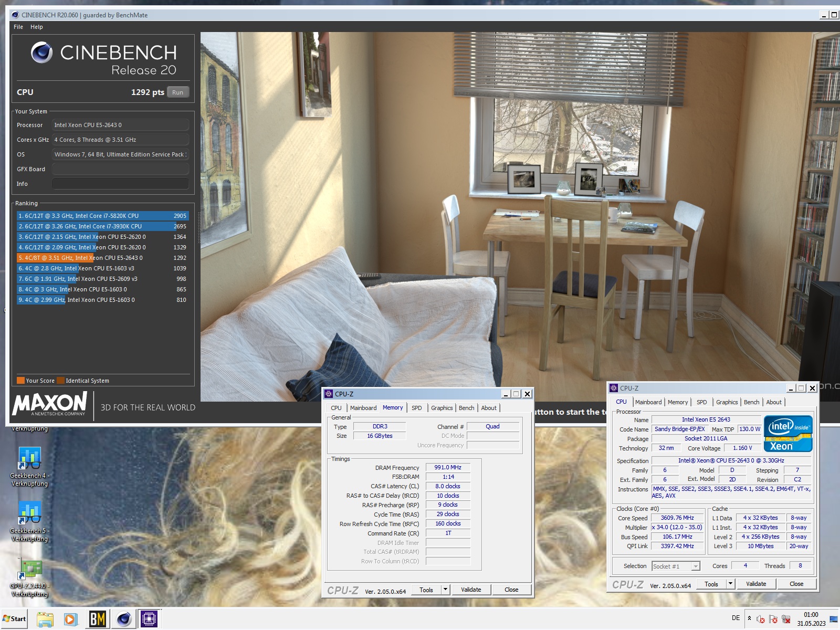Open Bench tab in Memory window
The image size is (840, 630).
point(467,408)
